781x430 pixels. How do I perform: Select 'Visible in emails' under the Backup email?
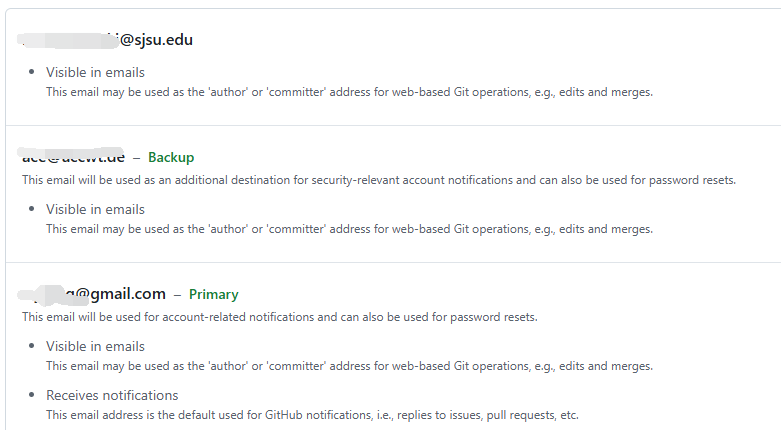pos(95,209)
